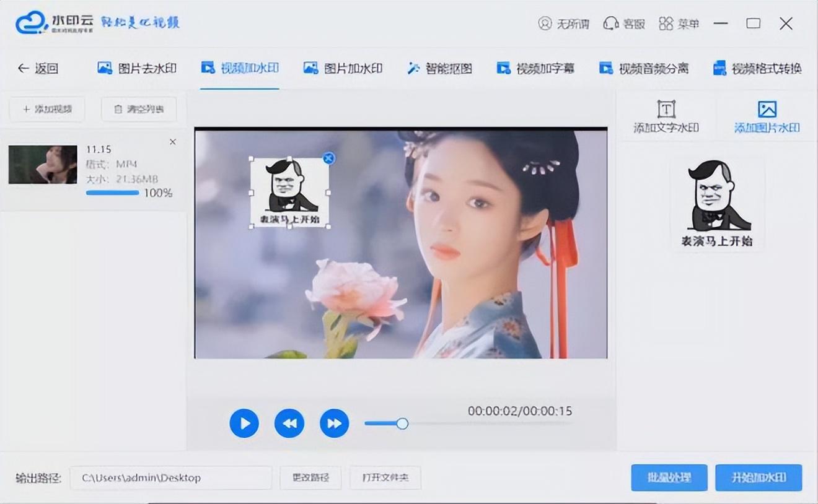Go to 视频音频分离 tab
The height and width of the screenshot is (504, 818).
click(x=644, y=68)
